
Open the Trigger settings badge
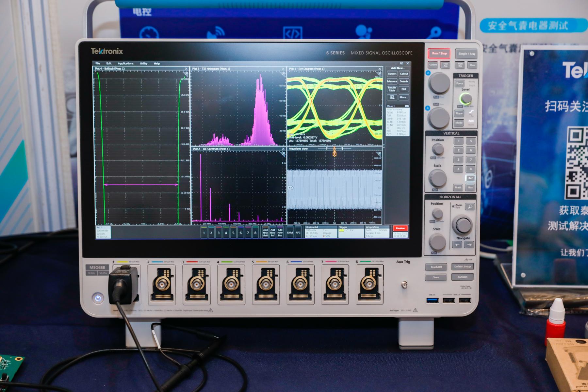351,232
